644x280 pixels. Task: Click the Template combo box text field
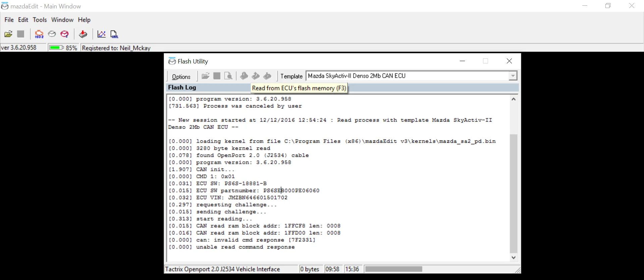[x=408, y=76]
